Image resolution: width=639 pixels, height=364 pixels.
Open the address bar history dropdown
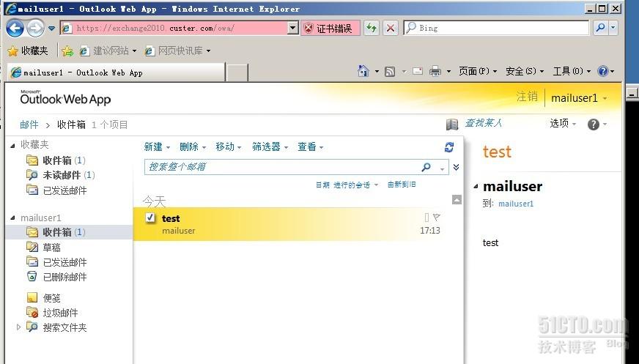tap(293, 28)
